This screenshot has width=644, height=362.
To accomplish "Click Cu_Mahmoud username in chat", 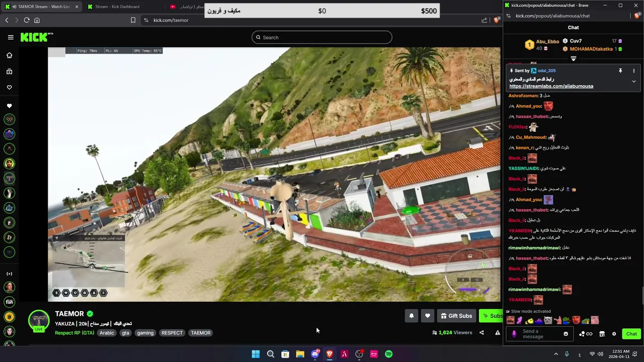I will coord(531,137).
